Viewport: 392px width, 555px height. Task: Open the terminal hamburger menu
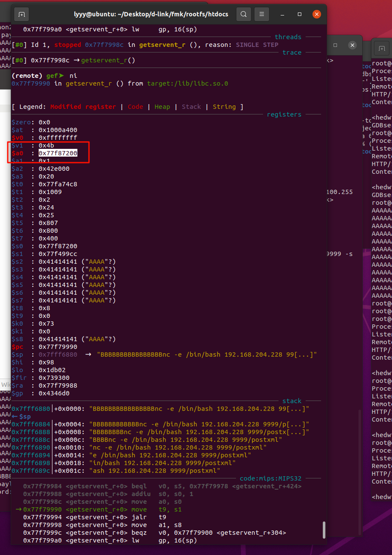[x=262, y=14]
